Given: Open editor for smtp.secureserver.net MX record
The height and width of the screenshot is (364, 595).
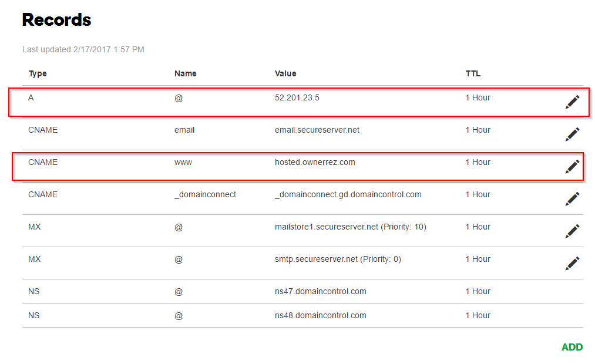Looking at the screenshot, I should [x=572, y=264].
